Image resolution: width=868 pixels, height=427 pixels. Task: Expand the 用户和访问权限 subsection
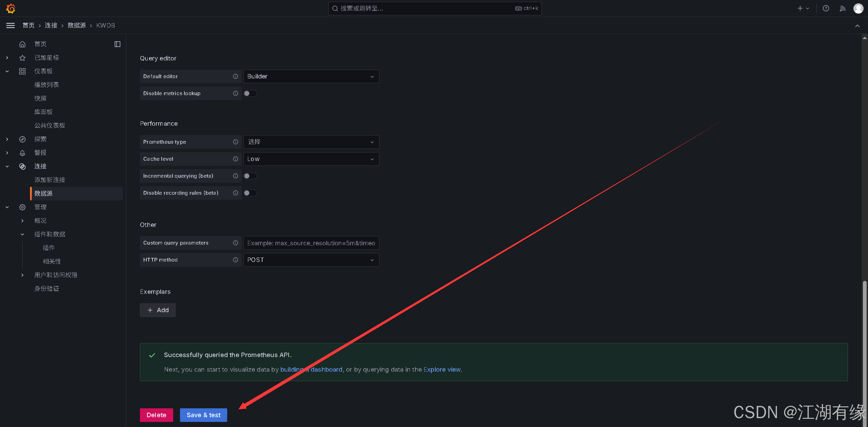[22, 275]
